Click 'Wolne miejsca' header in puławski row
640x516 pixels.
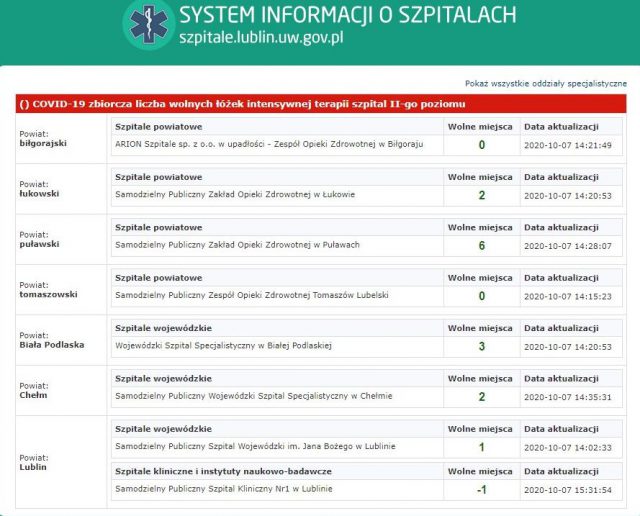(x=480, y=227)
